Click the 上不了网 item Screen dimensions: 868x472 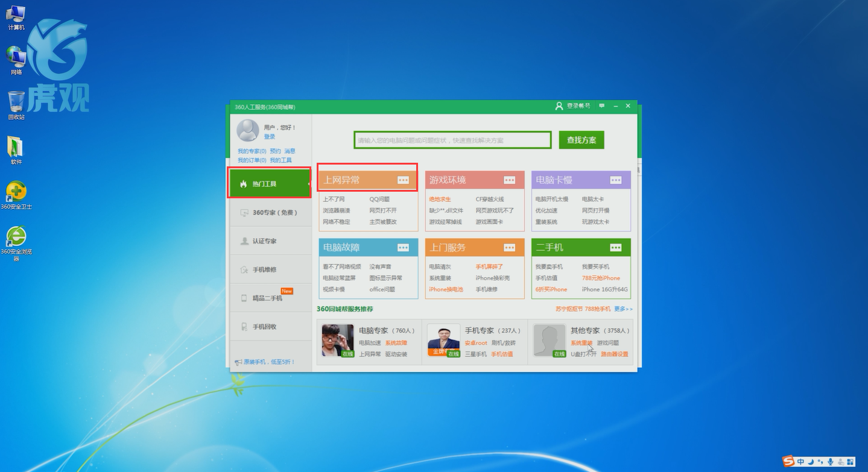334,199
